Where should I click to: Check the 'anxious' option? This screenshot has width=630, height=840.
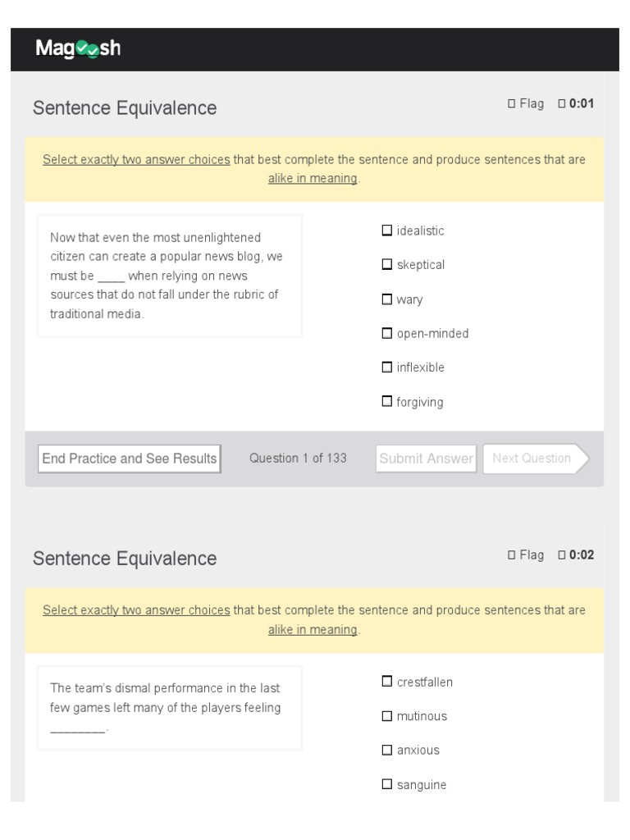(x=387, y=750)
